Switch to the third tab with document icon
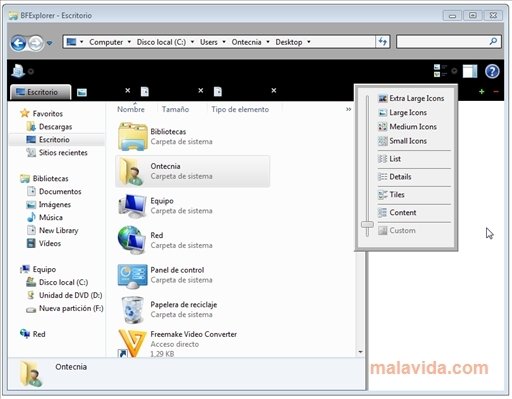Screen dimensions: 512x399 pyautogui.click(x=145, y=91)
